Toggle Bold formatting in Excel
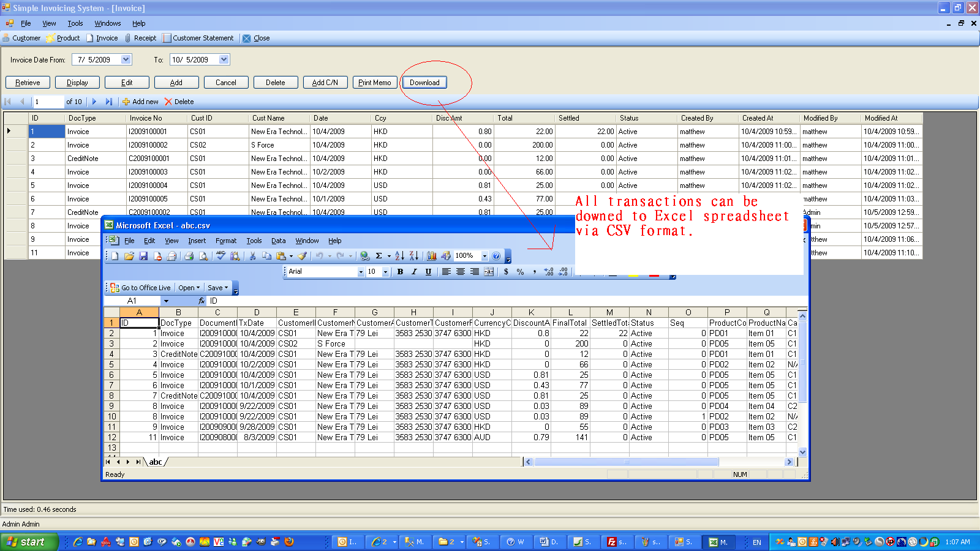980x551 pixels. pos(400,272)
